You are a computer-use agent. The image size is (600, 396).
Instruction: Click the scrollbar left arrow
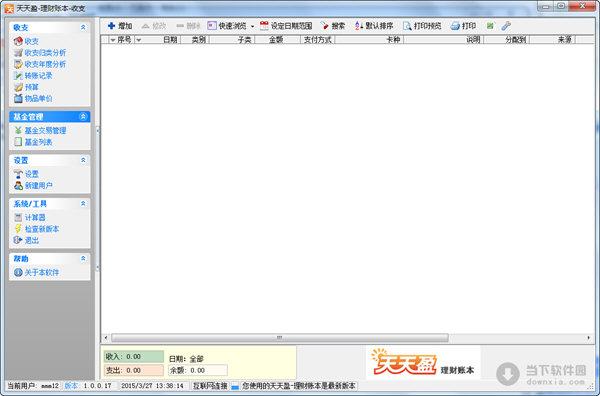point(106,338)
